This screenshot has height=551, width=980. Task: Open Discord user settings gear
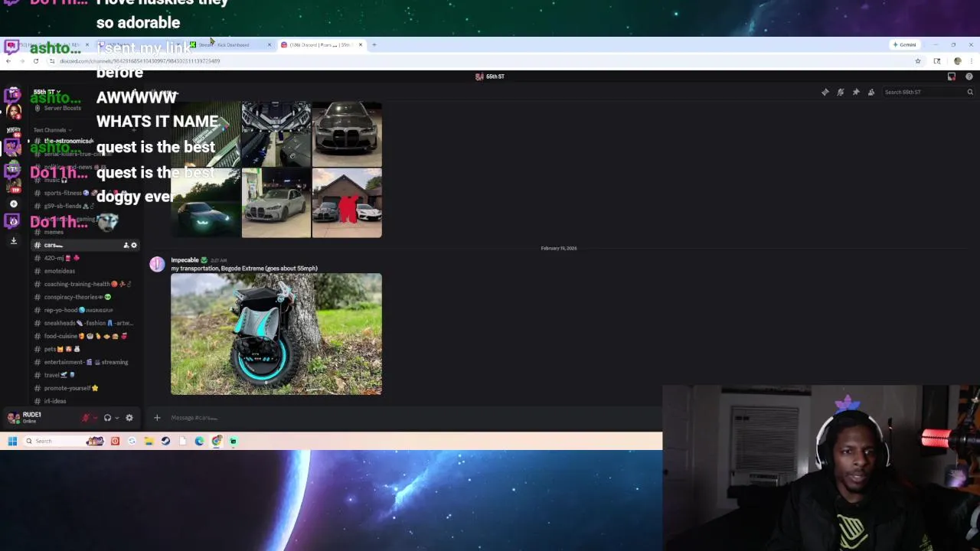coord(129,418)
